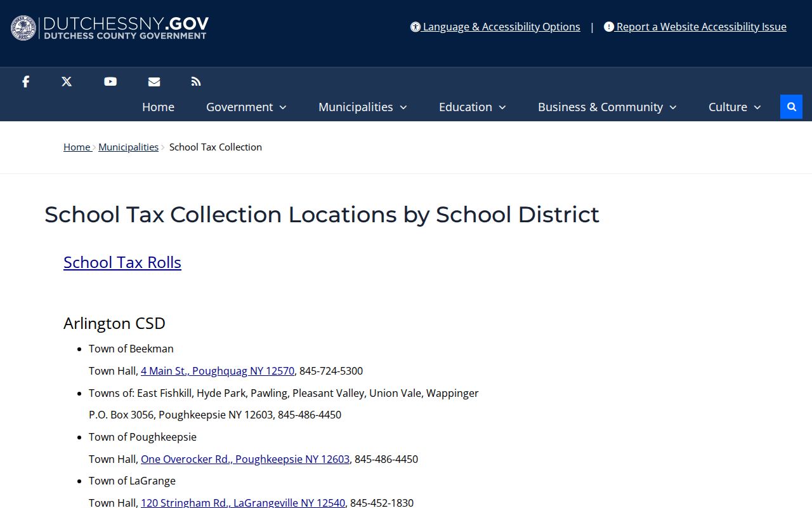Open the One Overocker Rd. address link

click(x=245, y=459)
